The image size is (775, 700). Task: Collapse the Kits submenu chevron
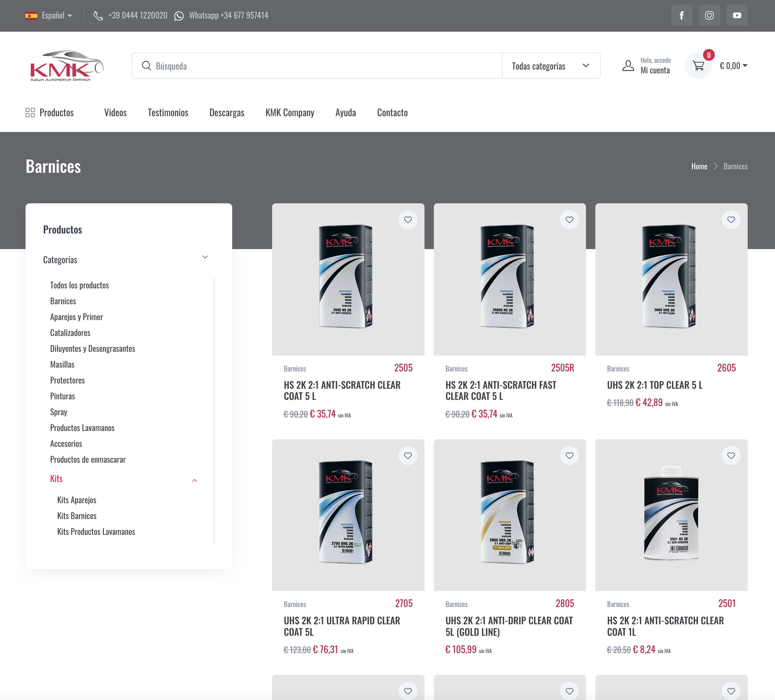(x=195, y=480)
